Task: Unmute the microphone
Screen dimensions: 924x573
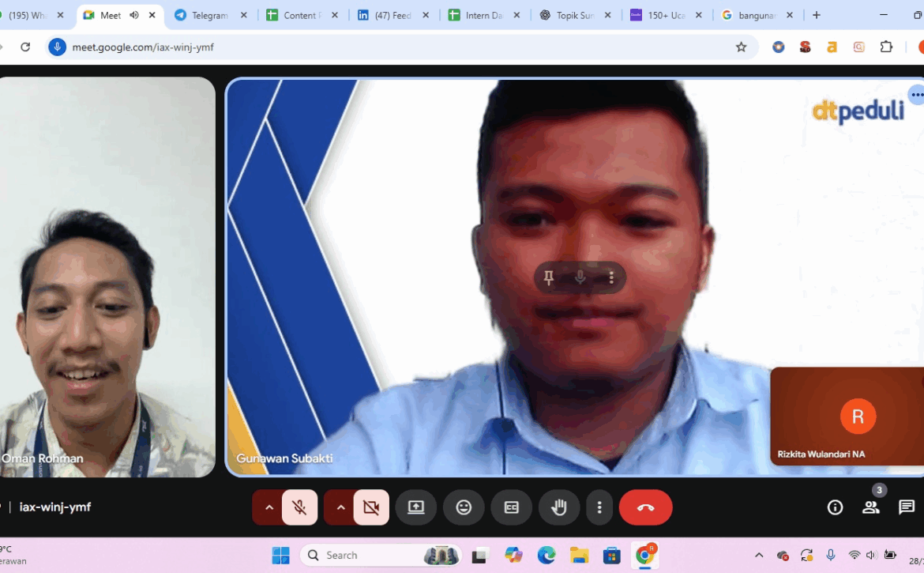Action: coord(299,507)
